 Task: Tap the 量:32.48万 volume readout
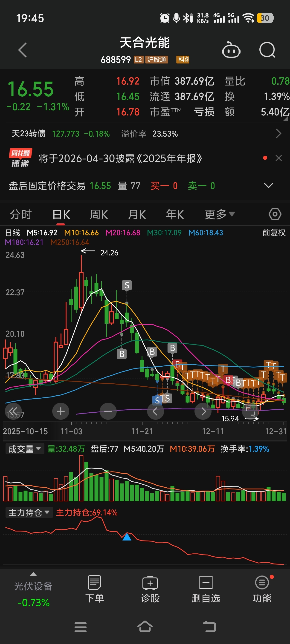tap(66, 449)
